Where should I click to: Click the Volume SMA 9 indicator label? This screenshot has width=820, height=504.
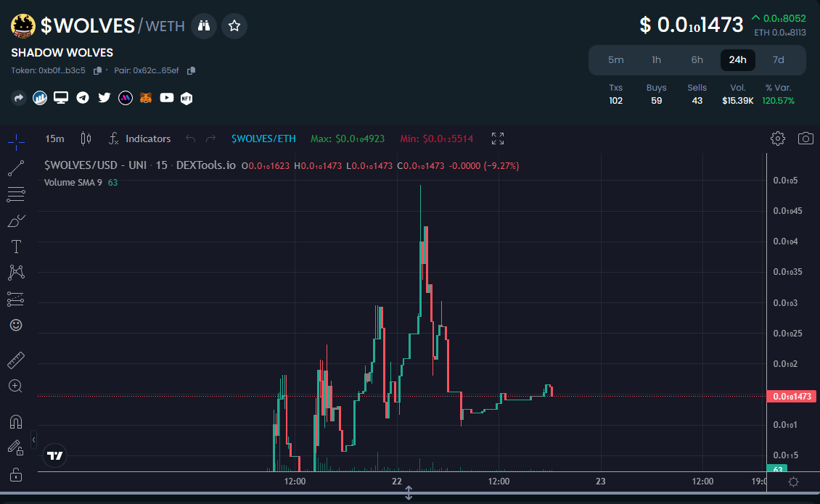click(73, 183)
